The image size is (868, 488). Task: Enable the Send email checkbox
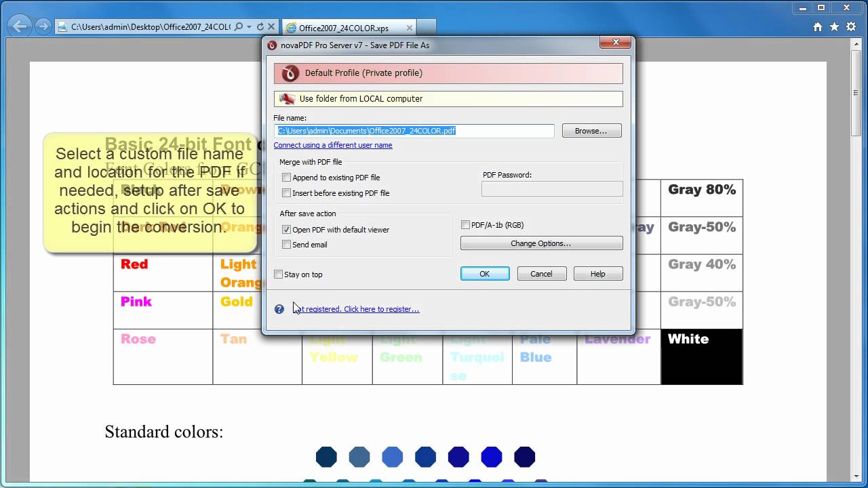[286, 245]
